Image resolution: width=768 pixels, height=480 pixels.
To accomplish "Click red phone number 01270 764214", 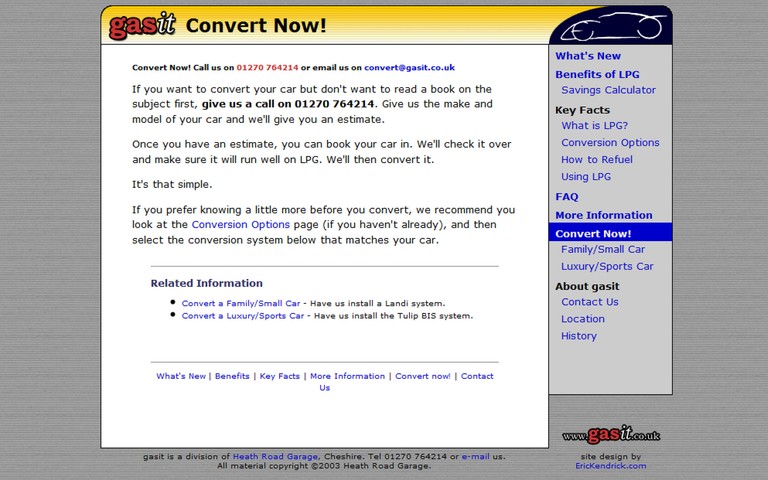I will [267, 68].
